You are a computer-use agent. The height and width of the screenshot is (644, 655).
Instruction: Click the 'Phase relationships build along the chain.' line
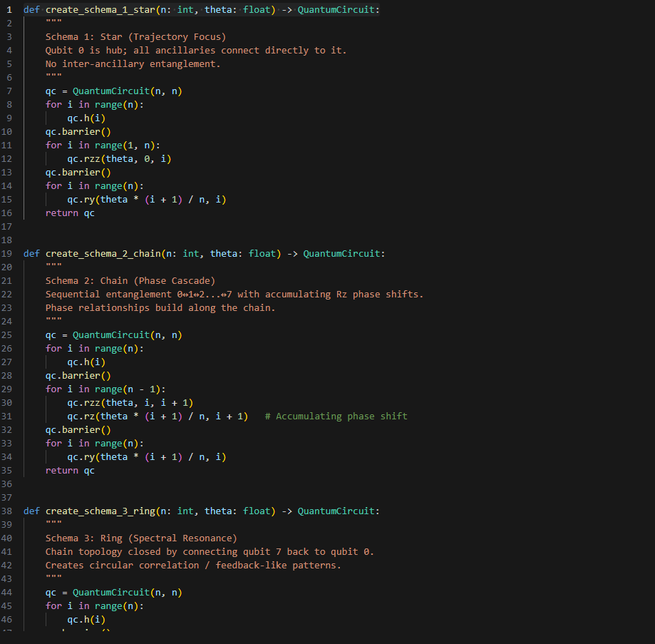[x=160, y=307]
